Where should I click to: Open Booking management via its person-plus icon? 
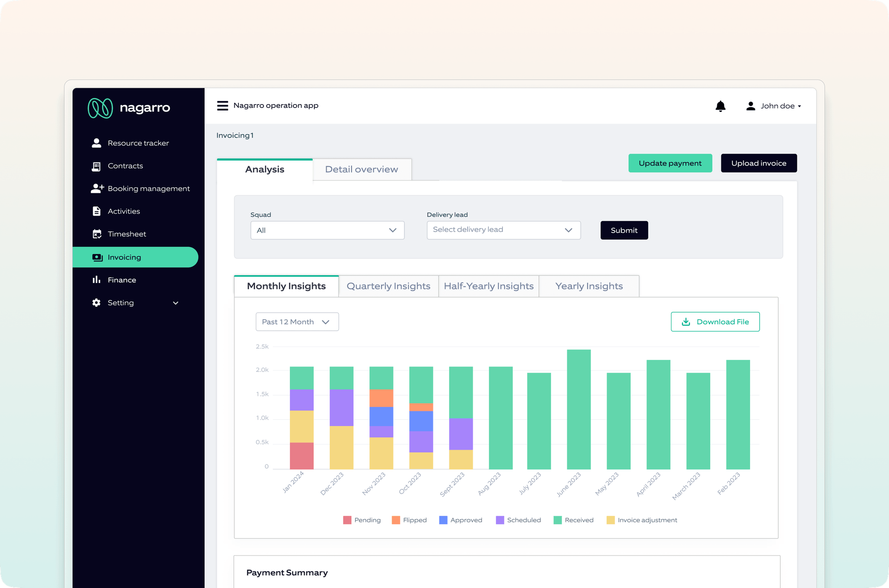point(97,188)
